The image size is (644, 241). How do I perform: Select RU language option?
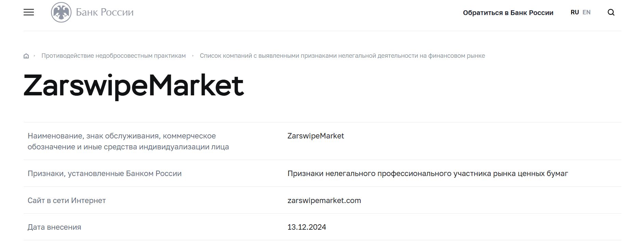point(575,12)
